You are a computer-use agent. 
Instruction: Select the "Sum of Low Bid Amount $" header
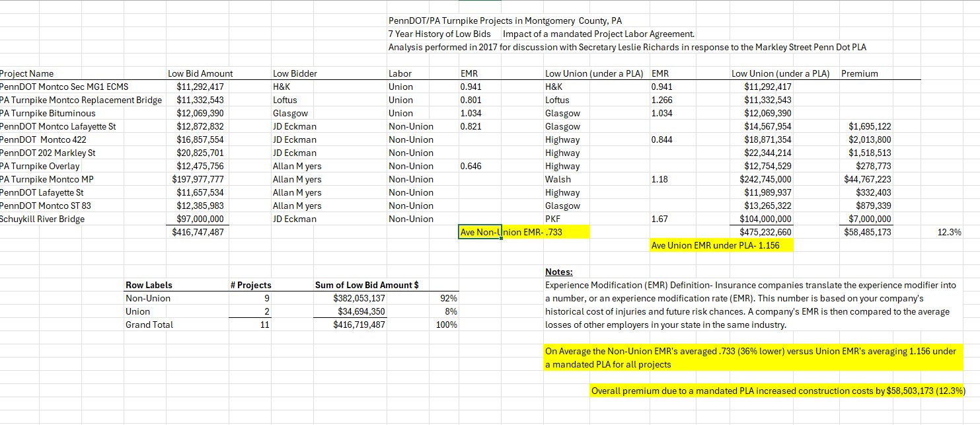pos(367,285)
